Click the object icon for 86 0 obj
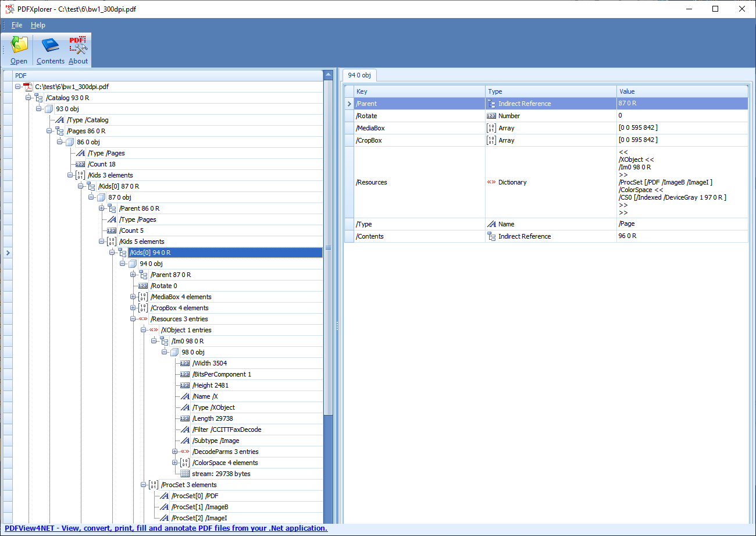Viewport: 756px width, 536px height. 70,142
